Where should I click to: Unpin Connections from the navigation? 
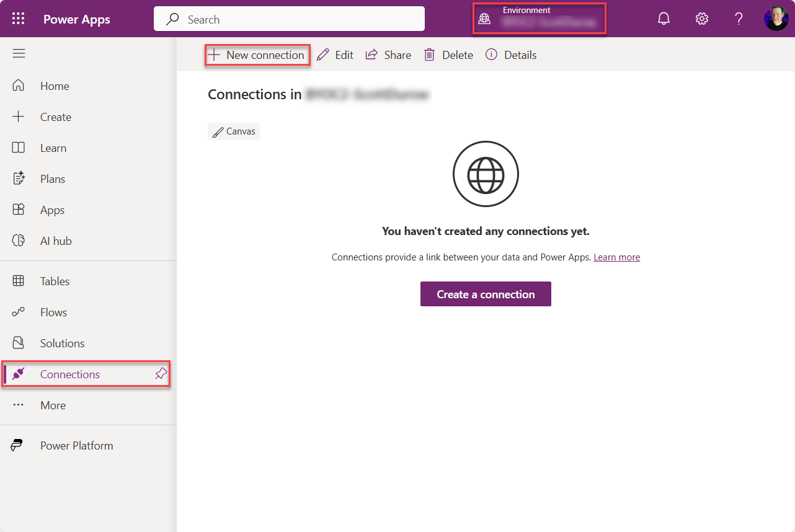pyautogui.click(x=161, y=374)
